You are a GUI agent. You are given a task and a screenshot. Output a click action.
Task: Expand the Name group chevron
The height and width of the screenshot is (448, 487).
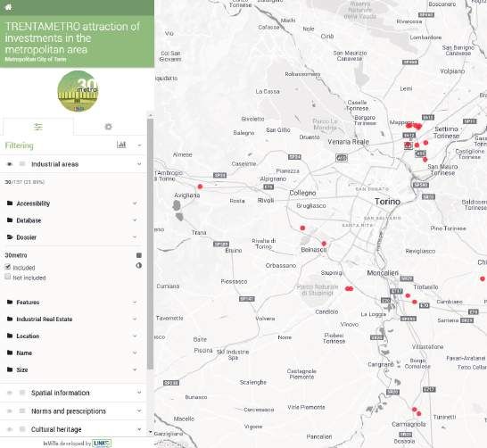(x=135, y=353)
